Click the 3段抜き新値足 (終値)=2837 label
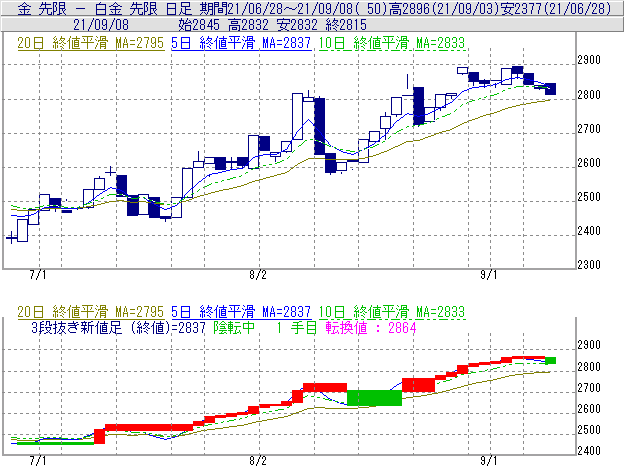624x475 pixels. pyautogui.click(x=118, y=328)
